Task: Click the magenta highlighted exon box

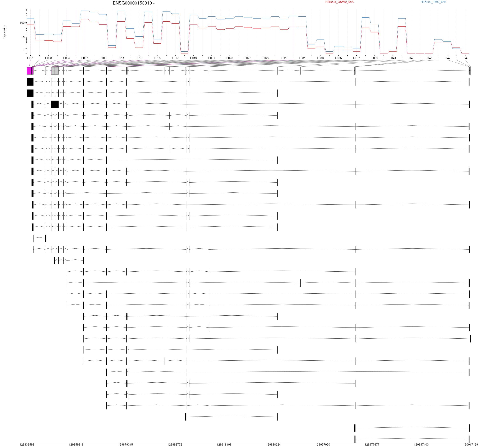Action: [x=29, y=71]
